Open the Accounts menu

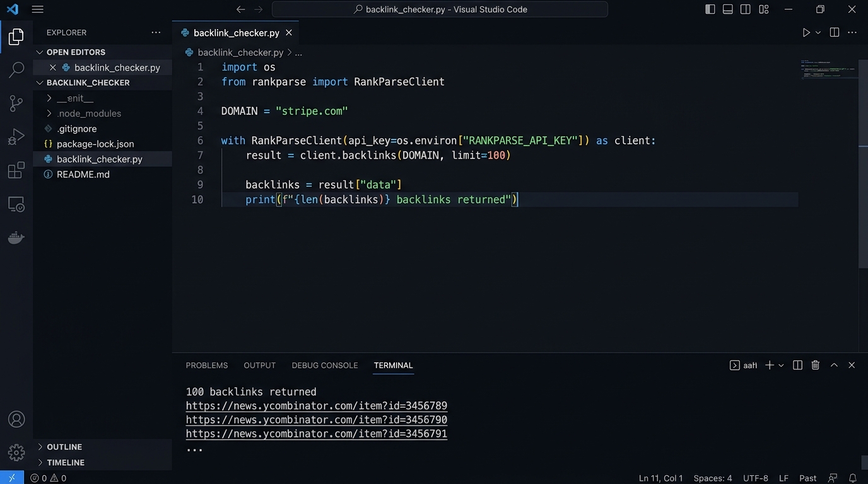click(x=16, y=419)
